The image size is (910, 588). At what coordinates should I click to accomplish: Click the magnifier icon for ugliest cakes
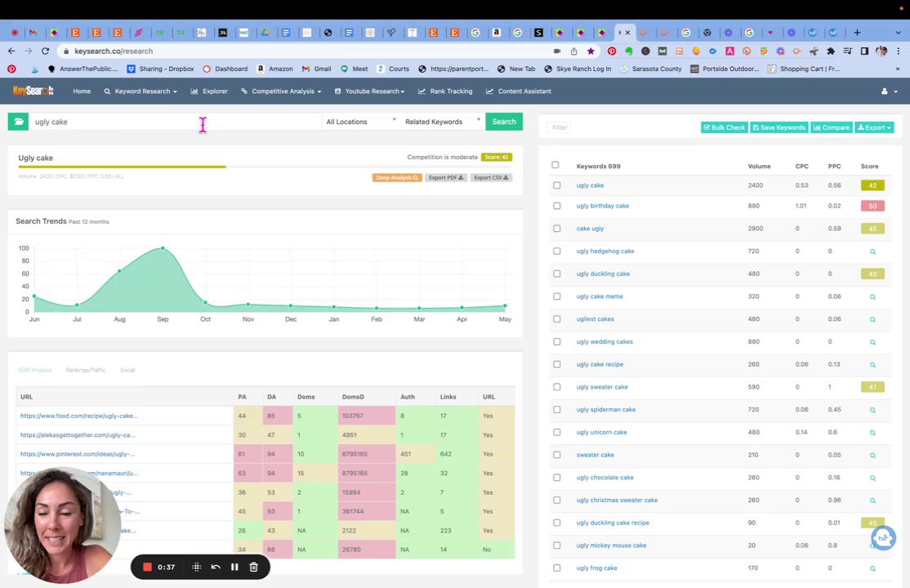point(872,319)
